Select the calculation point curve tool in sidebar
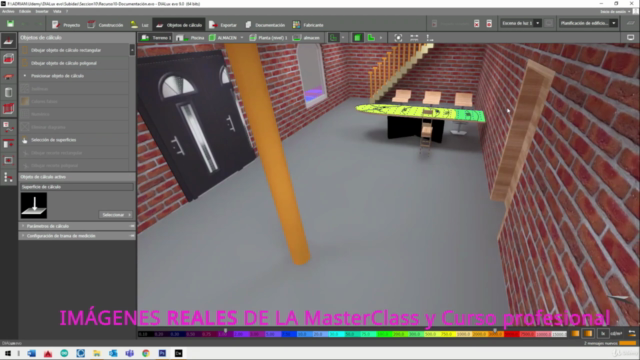The width and height of the screenshot is (640, 360). pyautogui.click(x=8, y=127)
